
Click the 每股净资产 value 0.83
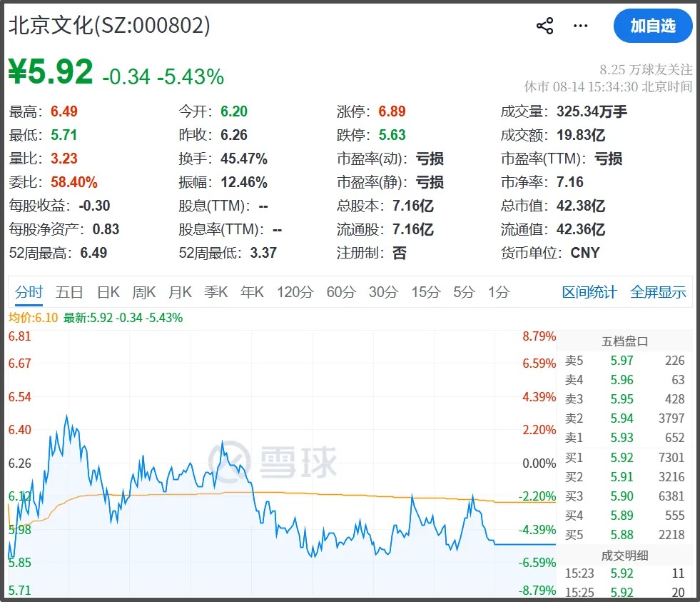(x=106, y=230)
